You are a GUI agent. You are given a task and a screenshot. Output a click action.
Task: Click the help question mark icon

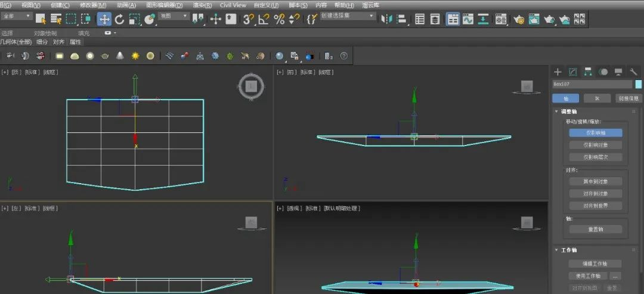click(x=344, y=56)
